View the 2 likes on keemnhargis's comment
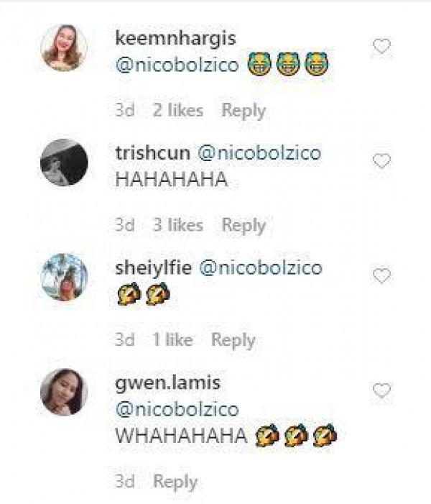 click(x=177, y=111)
